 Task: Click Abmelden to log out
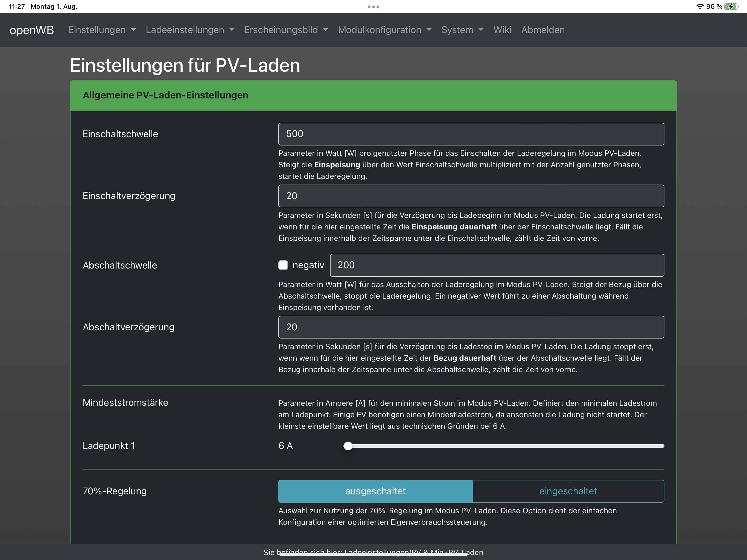coord(543,30)
